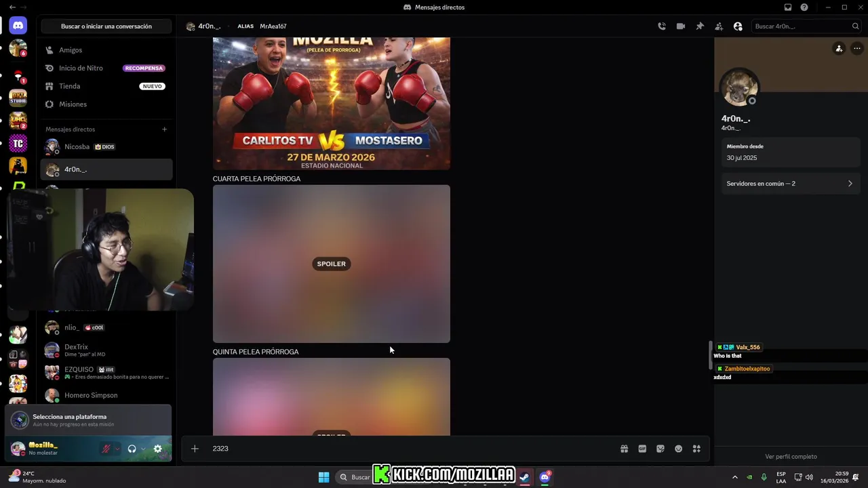Click Ver perfil completo
The image size is (868, 488).
click(791, 457)
